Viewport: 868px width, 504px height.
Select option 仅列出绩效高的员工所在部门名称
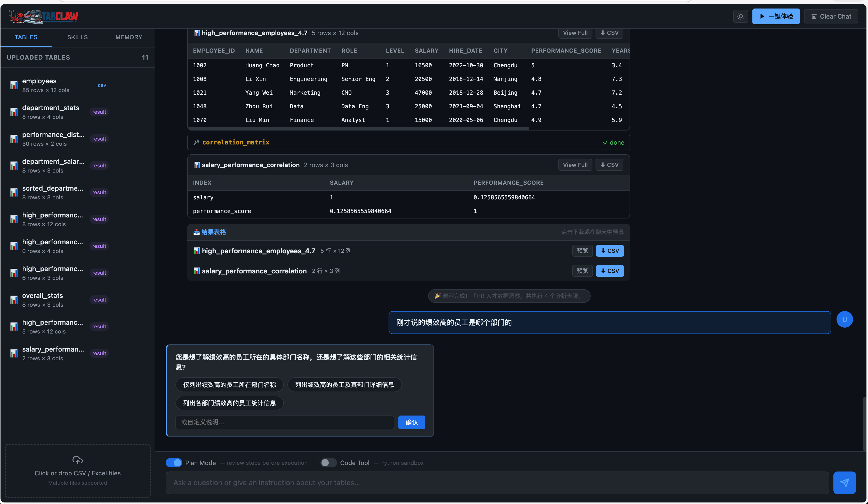click(229, 385)
